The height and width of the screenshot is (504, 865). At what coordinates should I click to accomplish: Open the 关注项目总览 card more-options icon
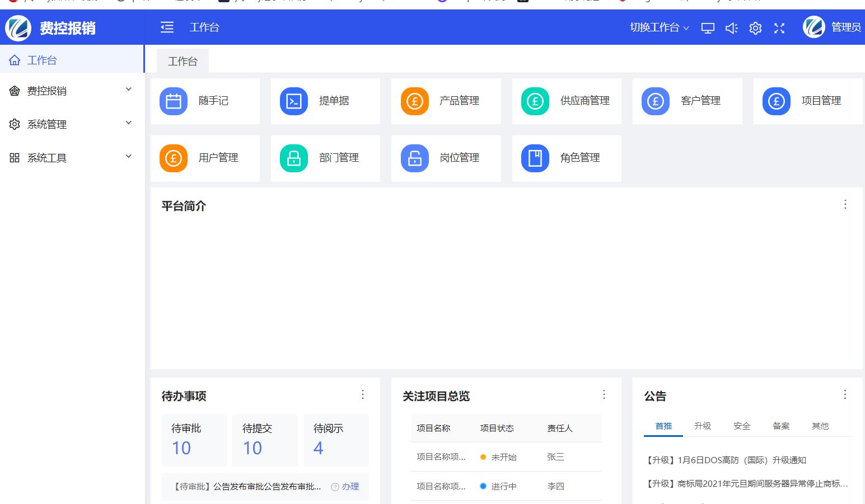pyautogui.click(x=604, y=394)
